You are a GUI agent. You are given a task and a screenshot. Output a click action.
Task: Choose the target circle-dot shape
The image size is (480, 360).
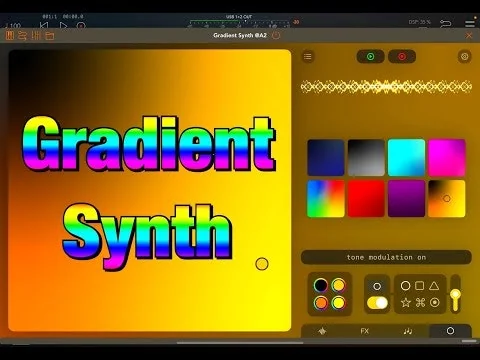pyautogui.click(x=434, y=302)
